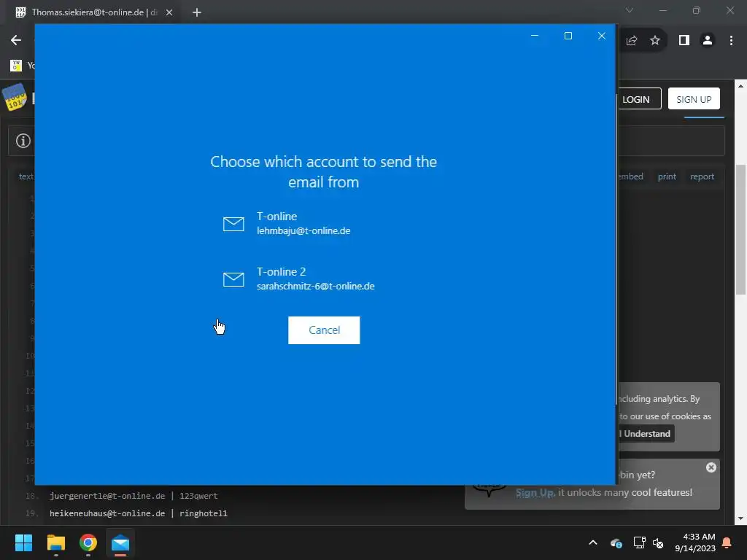
Task: Select the Thomas.siekiera@t-online.de Chrome tab
Action: (94, 12)
